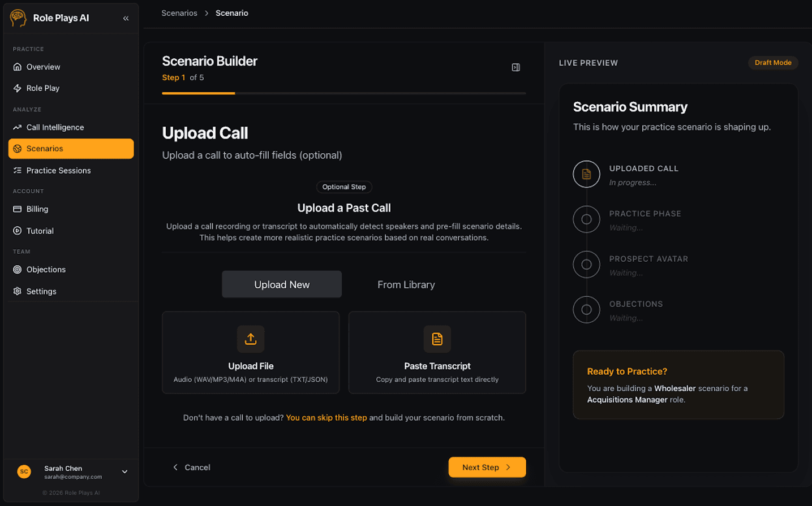Click the Step 1 progress bar
Viewport: 812px width, 506px height.
click(x=198, y=93)
